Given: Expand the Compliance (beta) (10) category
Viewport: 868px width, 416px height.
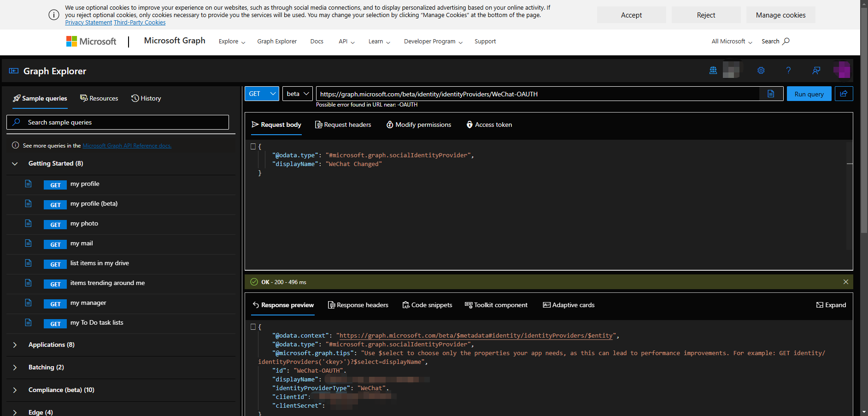Looking at the screenshot, I should (x=15, y=390).
